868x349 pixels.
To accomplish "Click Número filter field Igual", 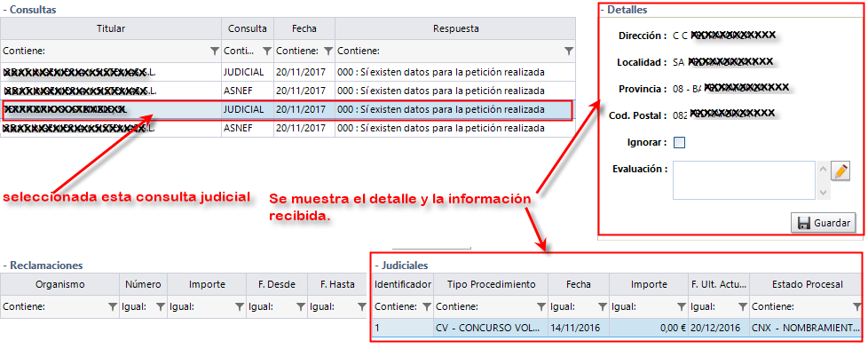I will (138, 306).
